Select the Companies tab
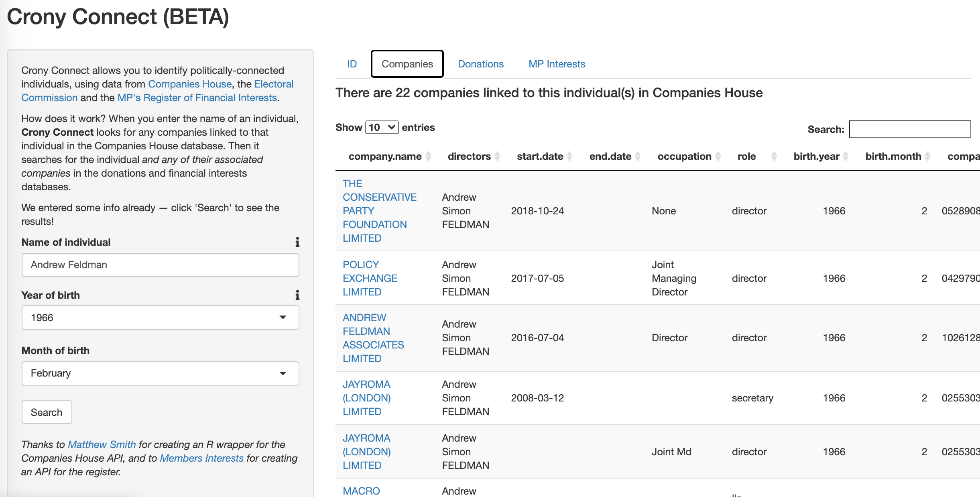The image size is (980, 497). tap(407, 64)
